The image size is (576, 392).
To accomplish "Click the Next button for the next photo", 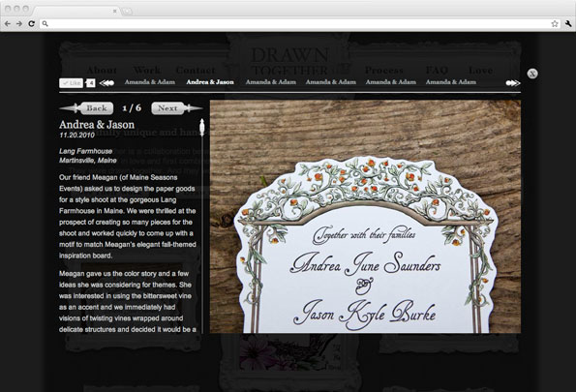I will point(177,108).
